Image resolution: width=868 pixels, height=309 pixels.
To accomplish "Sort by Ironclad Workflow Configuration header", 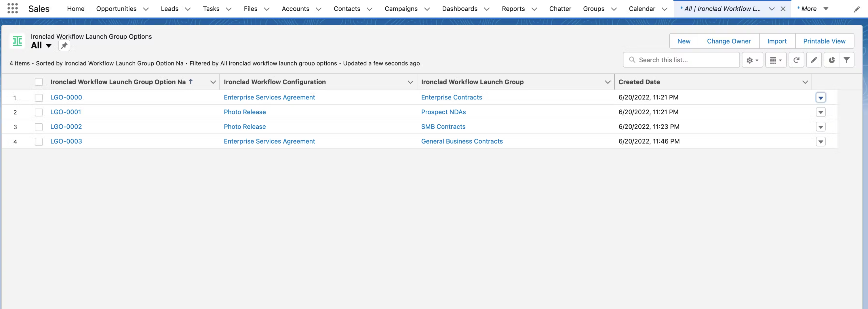I will tap(275, 82).
